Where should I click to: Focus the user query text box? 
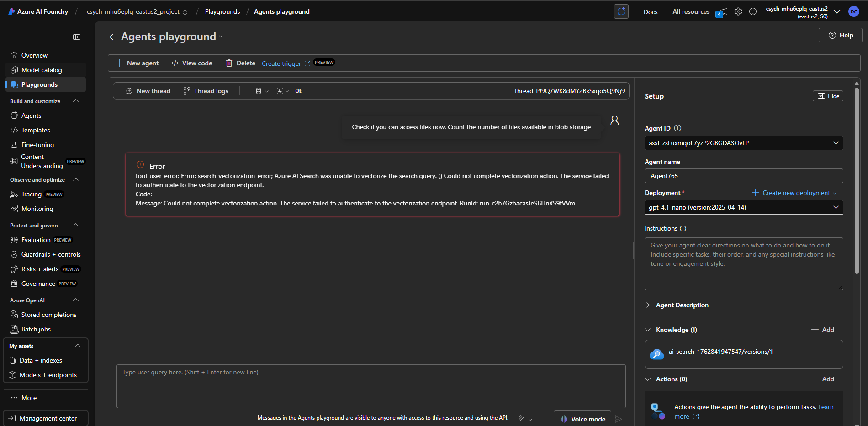point(371,386)
